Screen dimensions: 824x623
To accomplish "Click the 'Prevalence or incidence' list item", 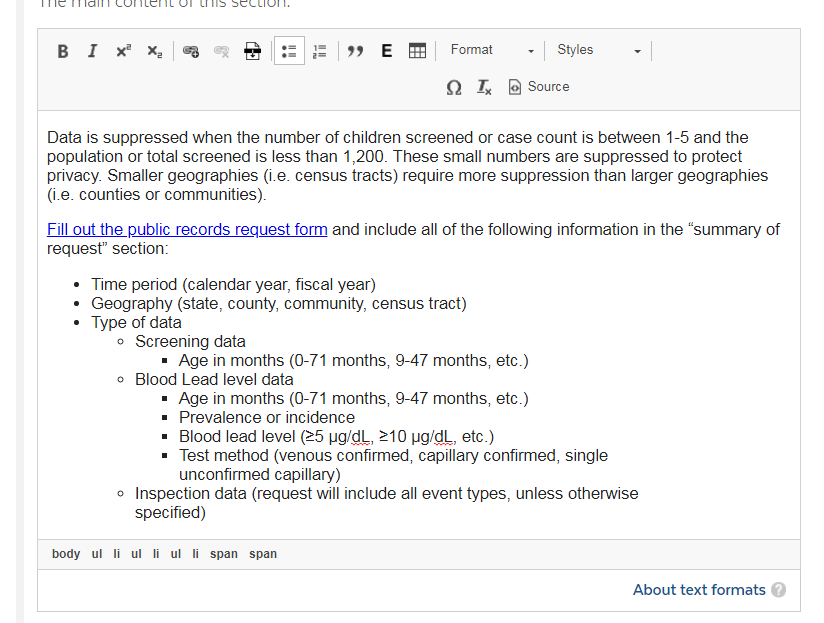I will click(267, 418).
